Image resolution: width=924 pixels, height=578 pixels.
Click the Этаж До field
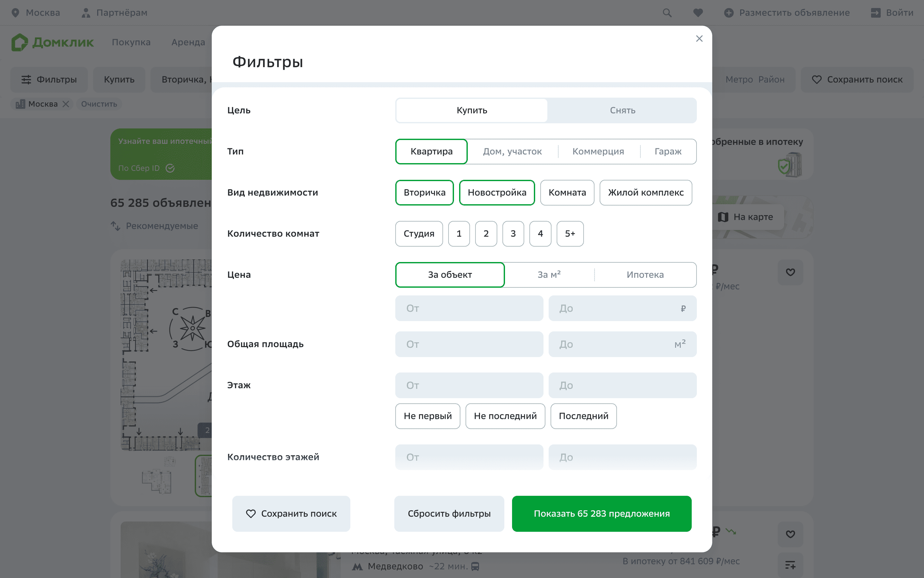(622, 385)
